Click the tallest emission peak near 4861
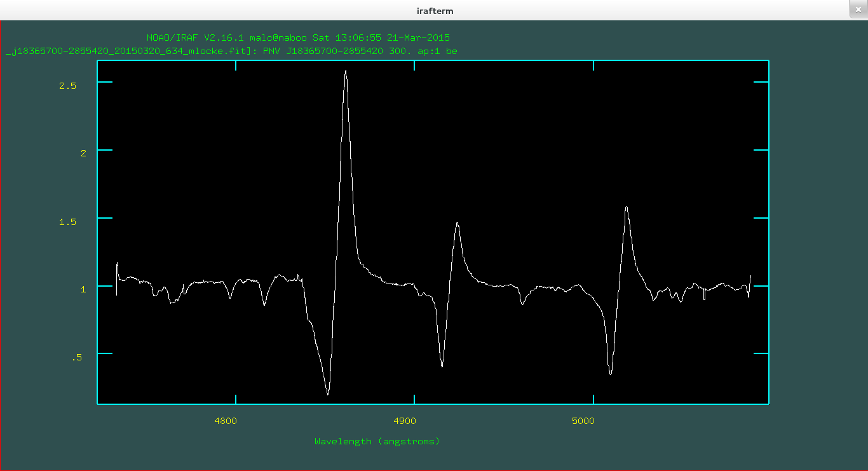This screenshot has height=471, width=868. point(346,71)
